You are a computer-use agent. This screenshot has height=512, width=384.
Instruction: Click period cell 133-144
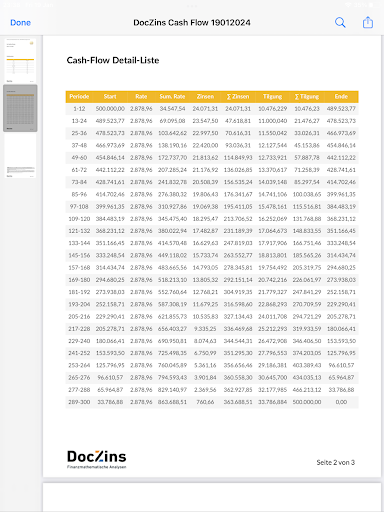click(79, 243)
